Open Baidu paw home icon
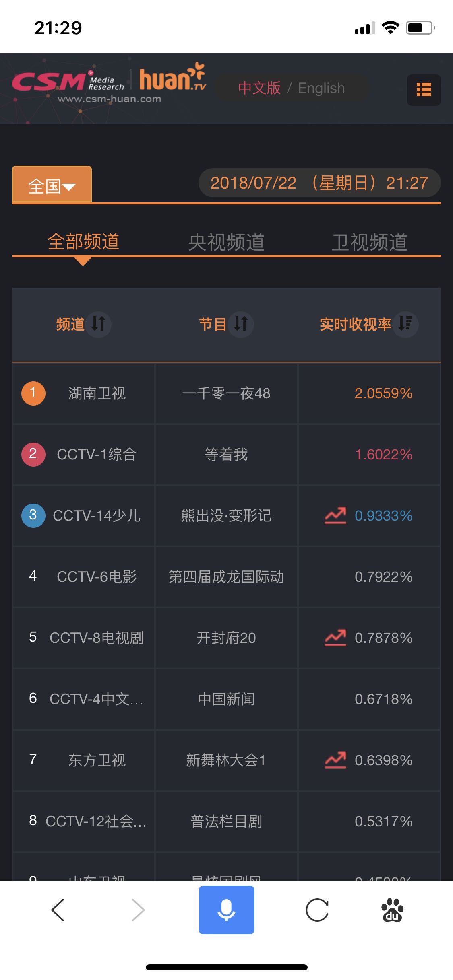This screenshot has width=453, height=980. point(392,910)
